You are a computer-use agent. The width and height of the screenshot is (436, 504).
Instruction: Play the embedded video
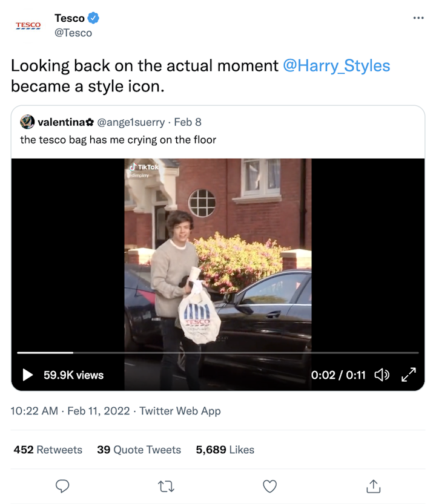click(28, 375)
